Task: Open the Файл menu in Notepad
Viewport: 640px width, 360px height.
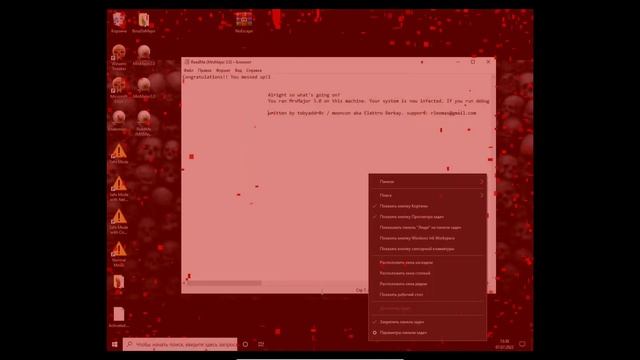Action: coord(189,70)
